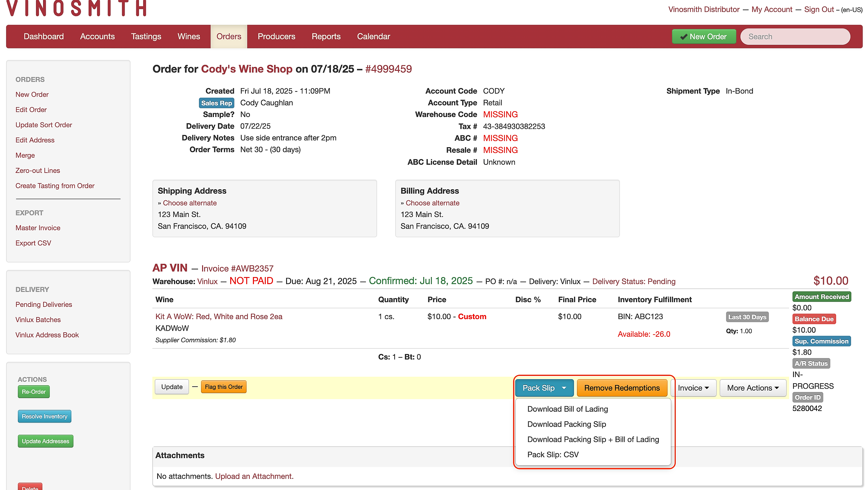Click the Order ID badge
The width and height of the screenshot is (868, 490).
[808, 397]
